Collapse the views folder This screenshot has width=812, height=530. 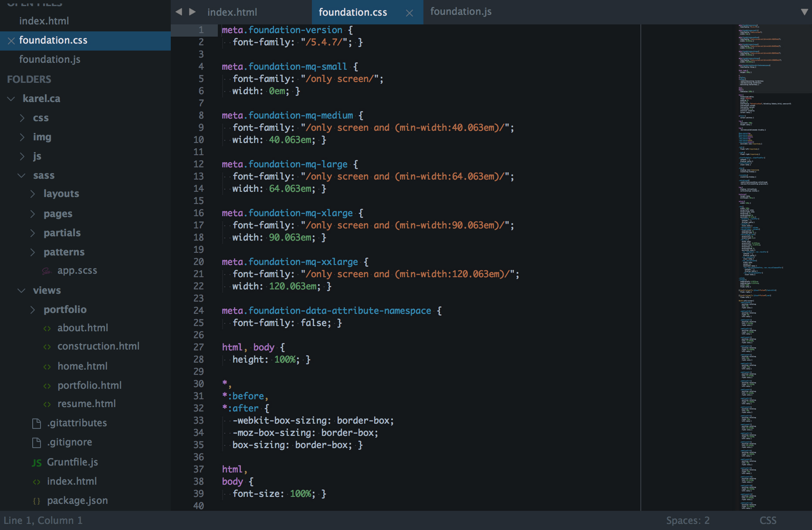coord(21,290)
